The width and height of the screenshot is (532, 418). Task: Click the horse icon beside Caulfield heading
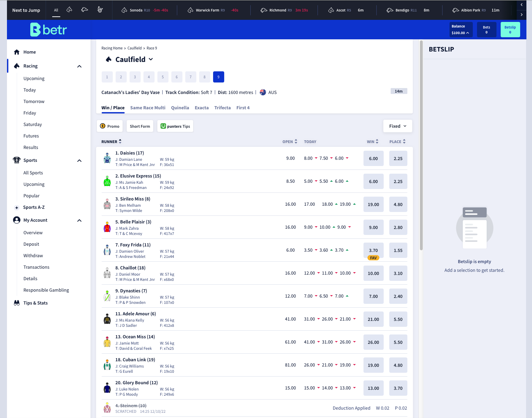pyautogui.click(x=109, y=59)
